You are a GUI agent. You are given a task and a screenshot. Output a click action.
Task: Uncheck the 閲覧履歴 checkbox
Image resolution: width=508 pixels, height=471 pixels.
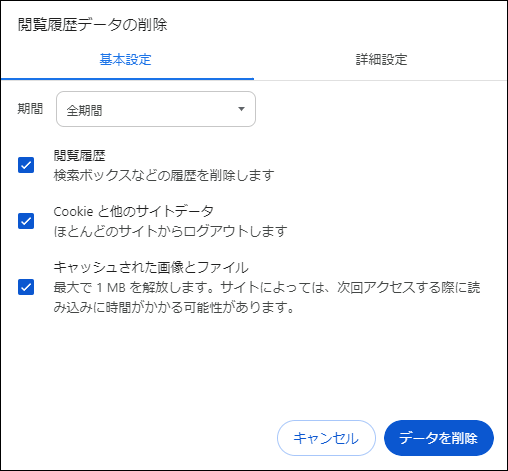point(26,165)
